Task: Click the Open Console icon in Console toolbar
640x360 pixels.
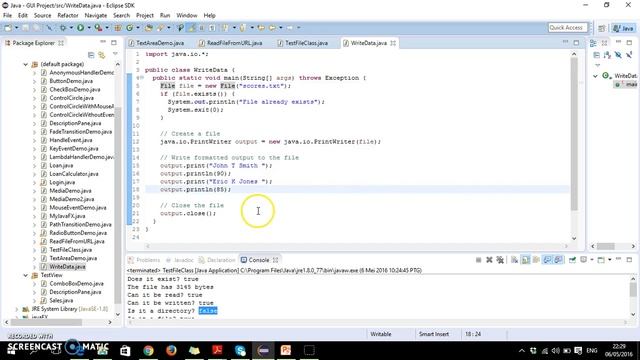Action: pyautogui.click(x=601, y=260)
